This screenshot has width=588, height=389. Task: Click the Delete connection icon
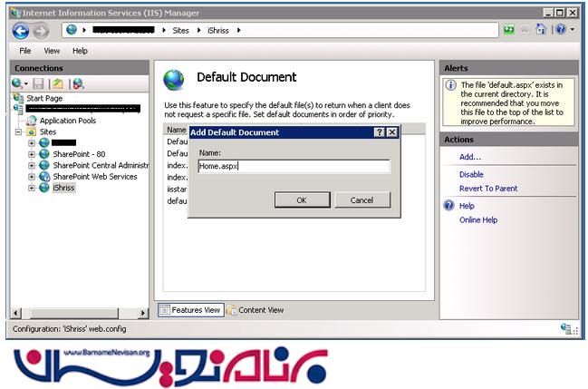pos(79,83)
